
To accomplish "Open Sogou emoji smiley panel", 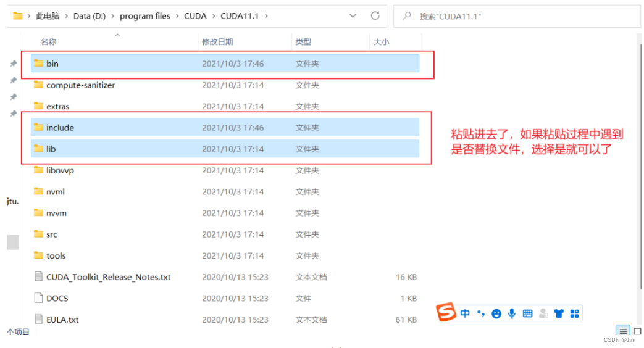I will (496, 314).
